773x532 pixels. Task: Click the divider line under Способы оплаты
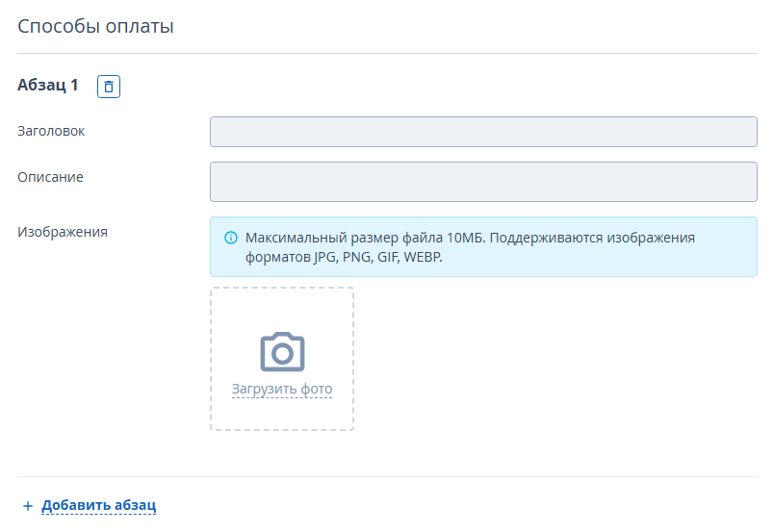tap(387, 53)
